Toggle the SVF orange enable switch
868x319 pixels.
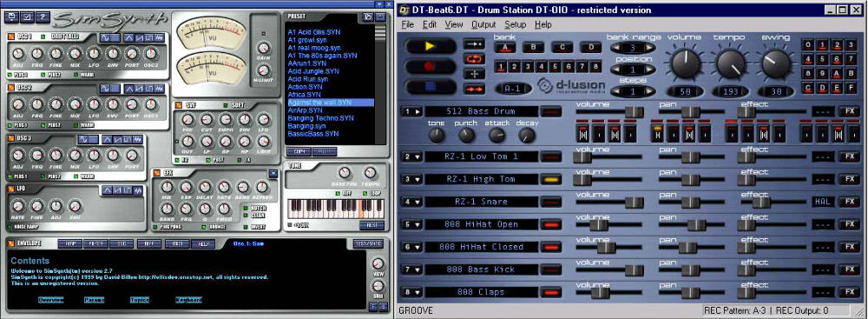click(178, 105)
